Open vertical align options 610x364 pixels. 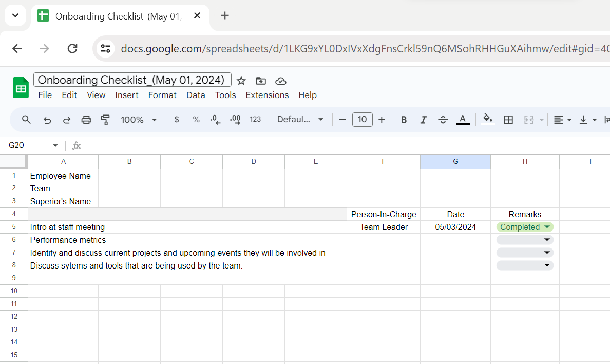(x=587, y=120)
